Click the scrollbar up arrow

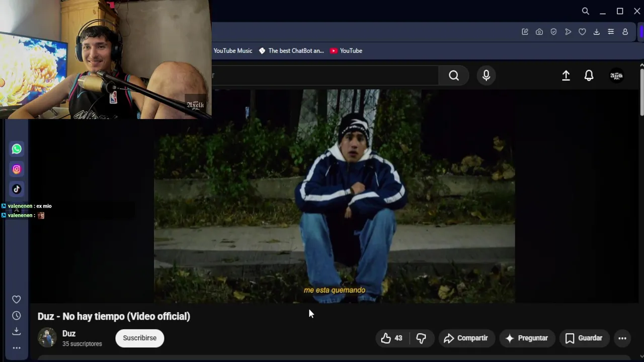(x=641, y=65)
